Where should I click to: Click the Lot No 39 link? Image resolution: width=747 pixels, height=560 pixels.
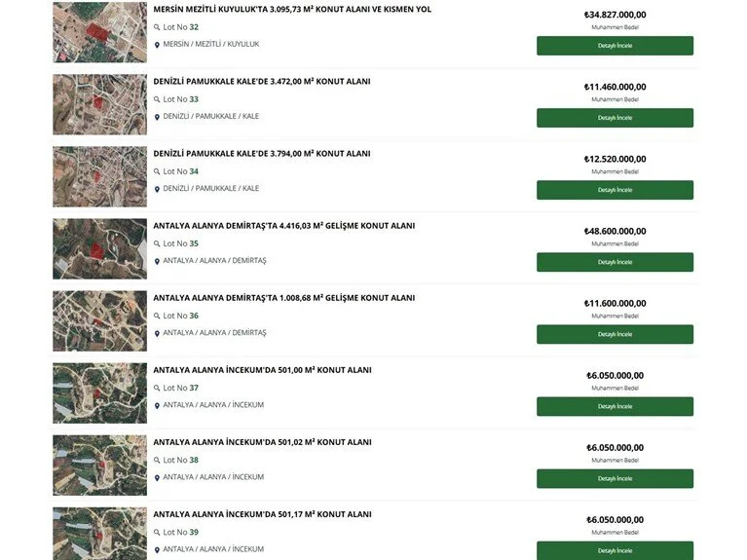(180, 532)
